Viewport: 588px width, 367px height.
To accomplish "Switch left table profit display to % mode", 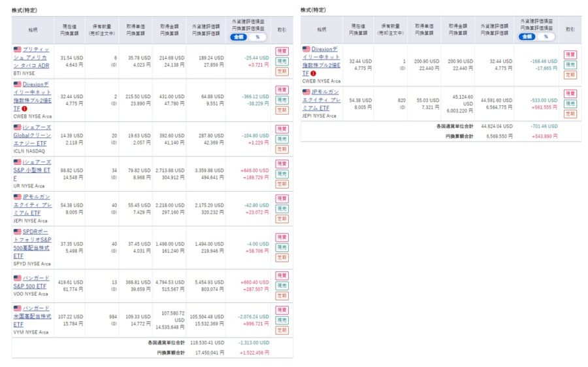I will tap(256, 37).
